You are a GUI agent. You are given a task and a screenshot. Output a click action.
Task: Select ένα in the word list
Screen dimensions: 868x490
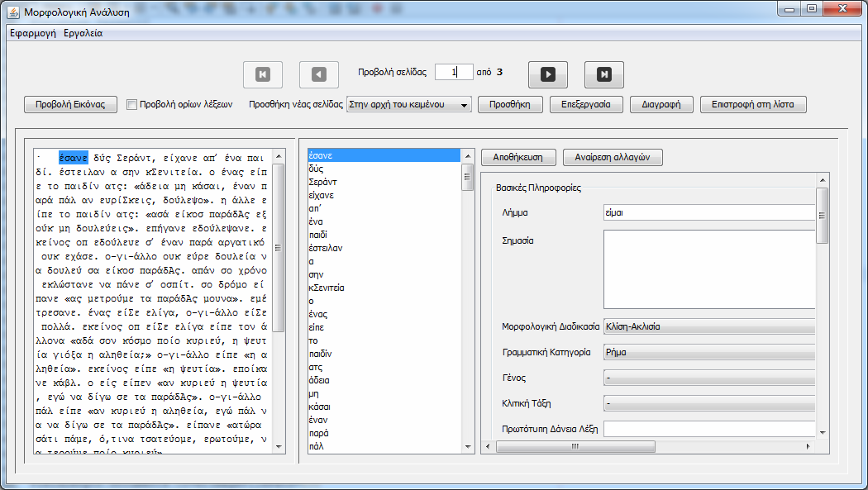point(384,221)
